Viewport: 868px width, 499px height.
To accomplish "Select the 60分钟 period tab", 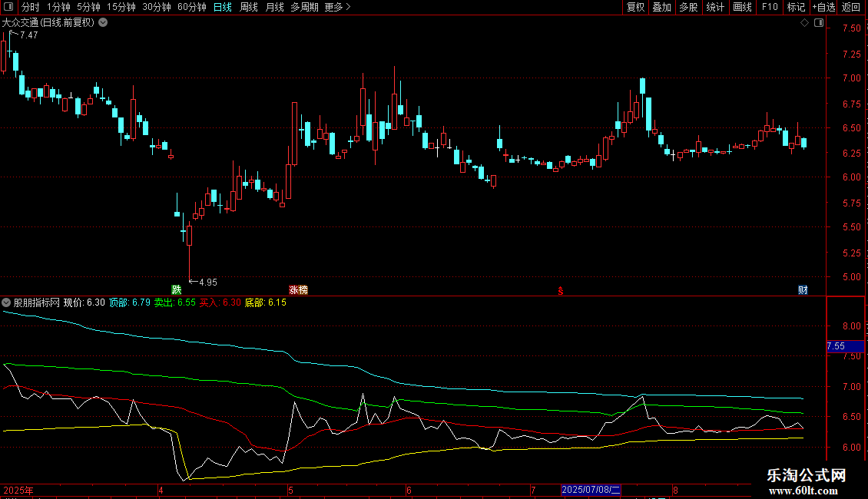I will click(191, 7).
